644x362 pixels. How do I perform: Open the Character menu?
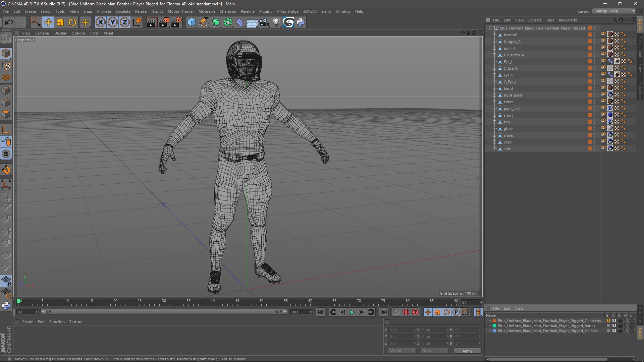point(228,11)
